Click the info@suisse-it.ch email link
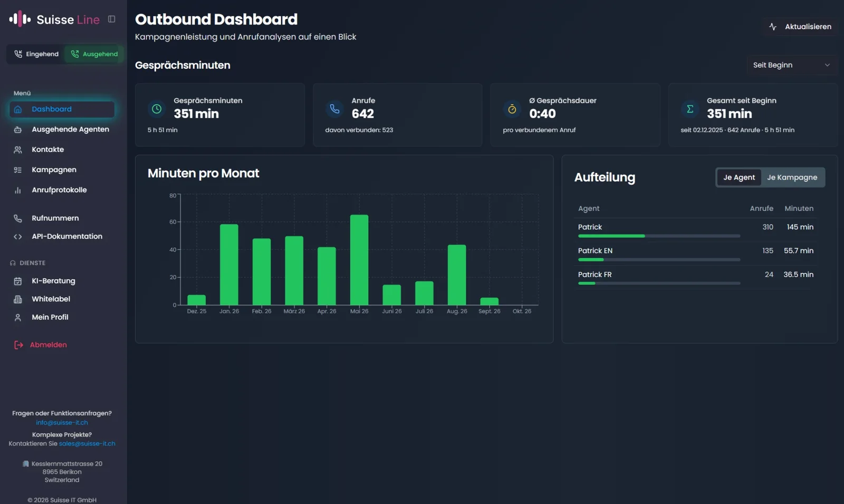The width and height of the screenshot is (844, 504). (62, 423)
